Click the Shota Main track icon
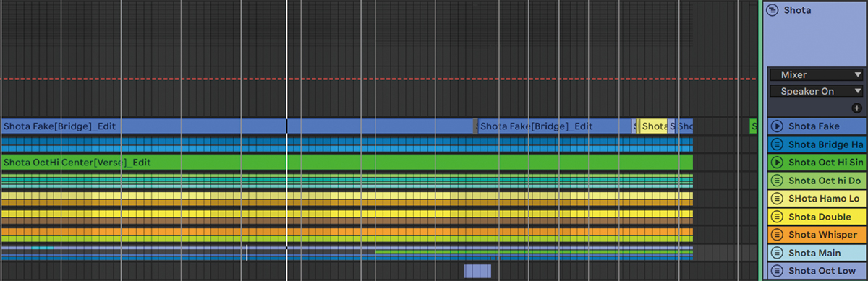 [x=777, y=253]
